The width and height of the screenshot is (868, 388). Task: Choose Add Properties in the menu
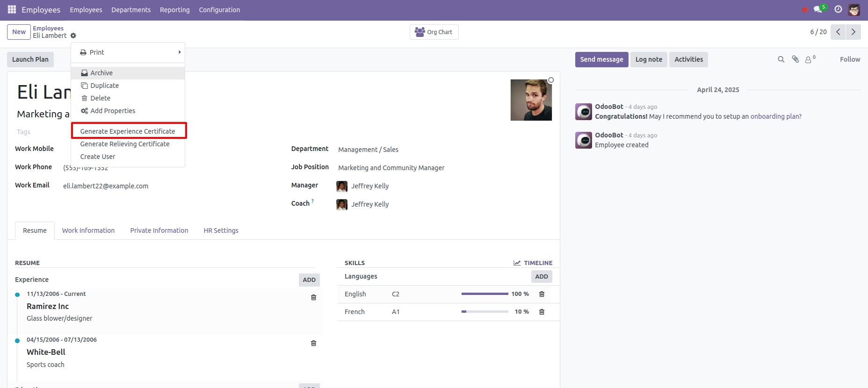point(128,111)
